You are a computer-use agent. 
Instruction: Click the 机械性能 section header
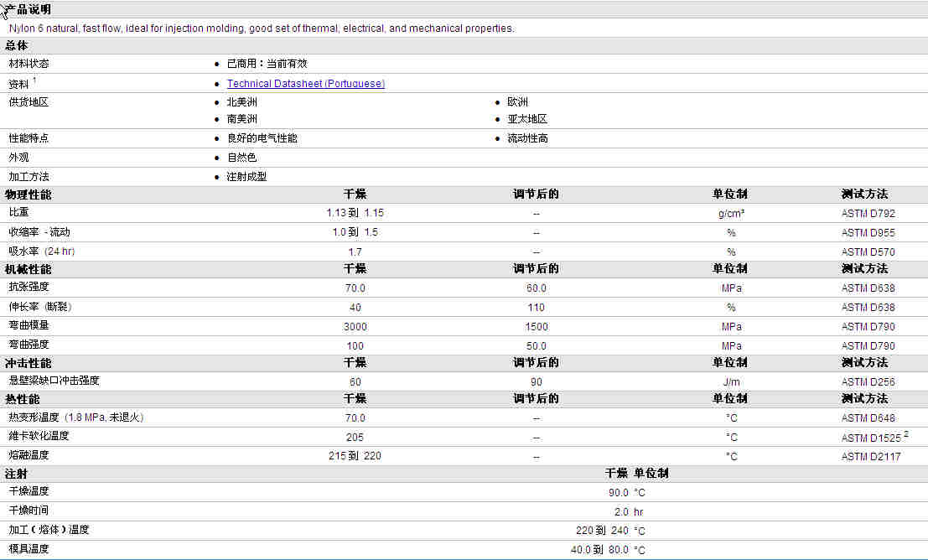point(28,269)
